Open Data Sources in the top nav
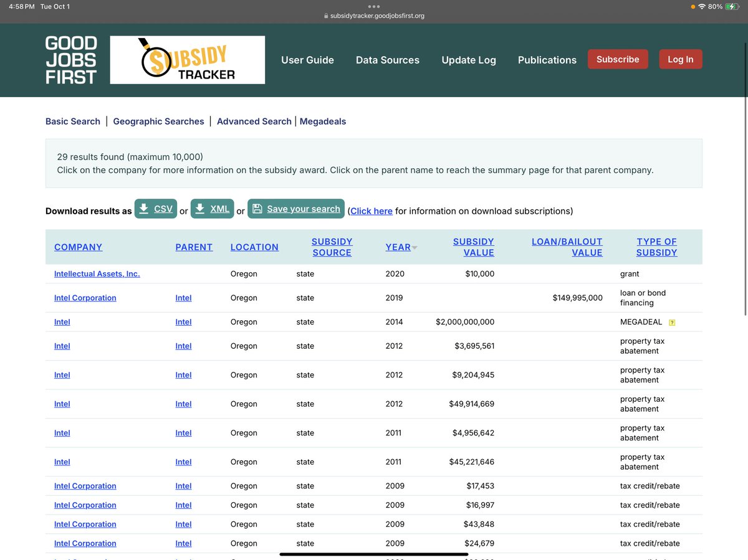Image resolution: width=748 pixels, height=560 pixels. 388,60
